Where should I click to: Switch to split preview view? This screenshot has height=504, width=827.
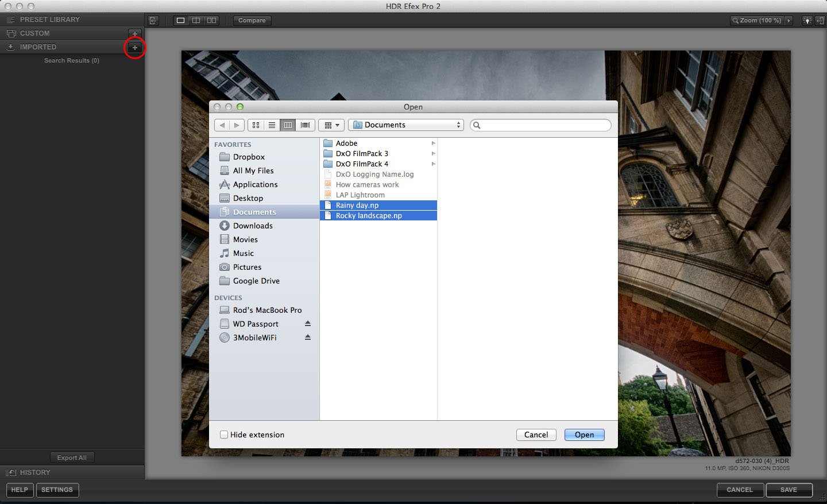click(x=196, y=20)
